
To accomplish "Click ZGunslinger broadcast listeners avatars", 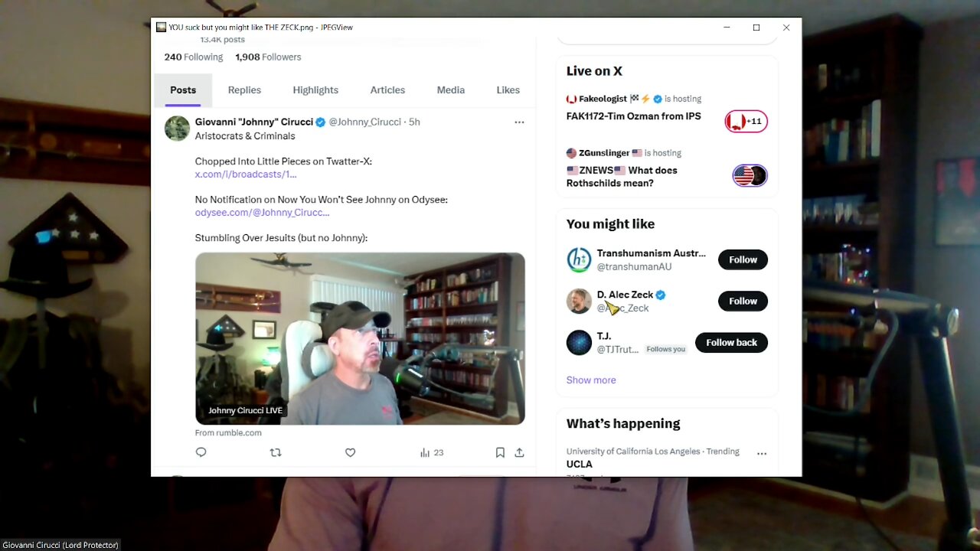I will tap(750, 175).
